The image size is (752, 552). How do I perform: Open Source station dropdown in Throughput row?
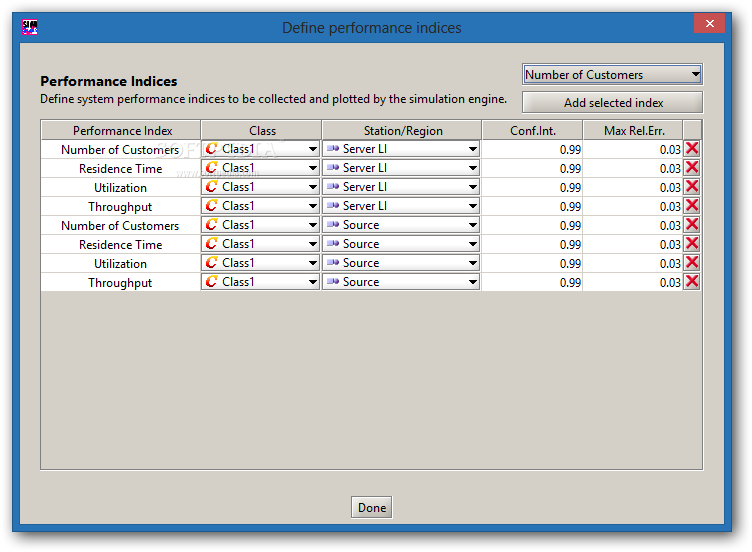click(x=401, y=282)
